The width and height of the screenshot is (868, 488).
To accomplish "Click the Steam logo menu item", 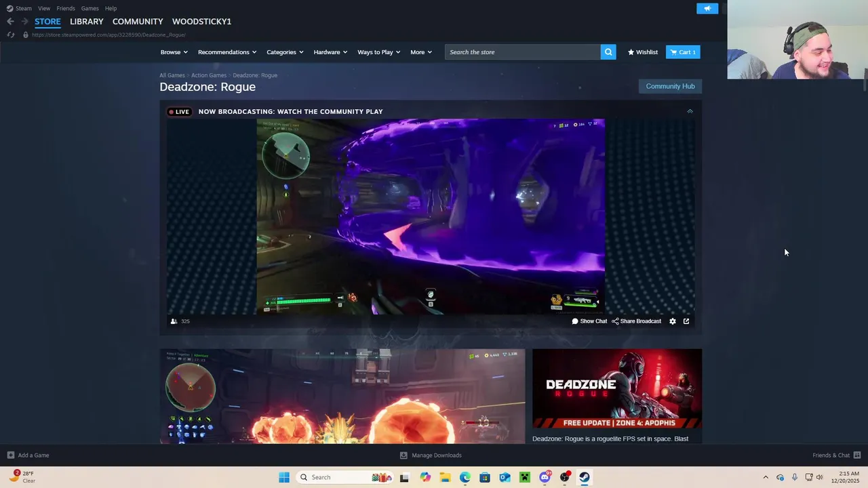I will click(19, 8).
